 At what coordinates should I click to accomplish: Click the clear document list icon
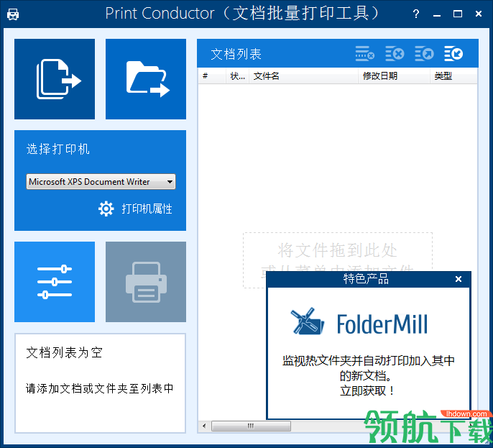point(395,53)
